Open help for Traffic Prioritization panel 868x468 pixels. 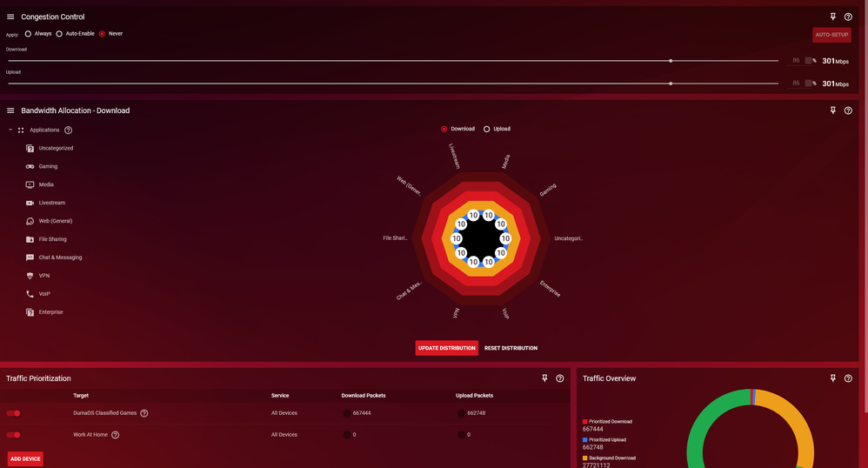559,378
